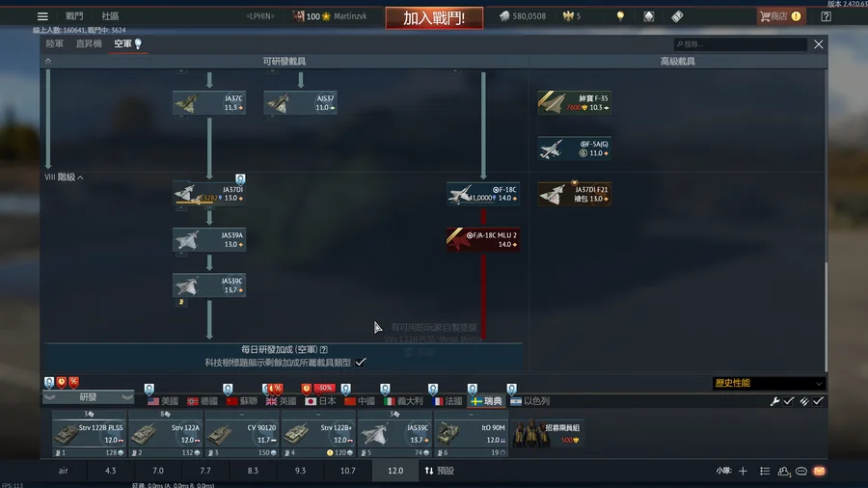Select the CV 90120 crew slot

coord(241,433)
